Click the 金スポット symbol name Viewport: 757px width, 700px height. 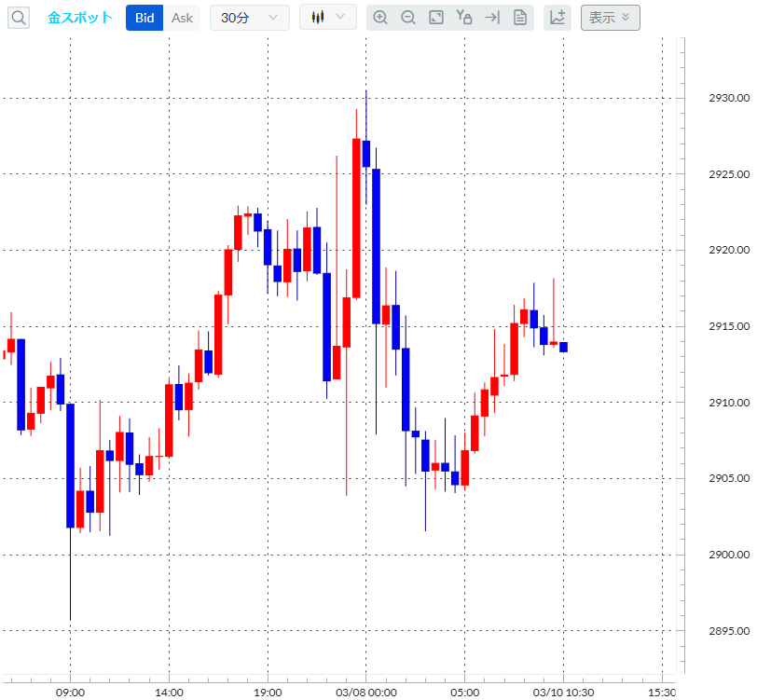pyautogui.click(x=80, y=18)
